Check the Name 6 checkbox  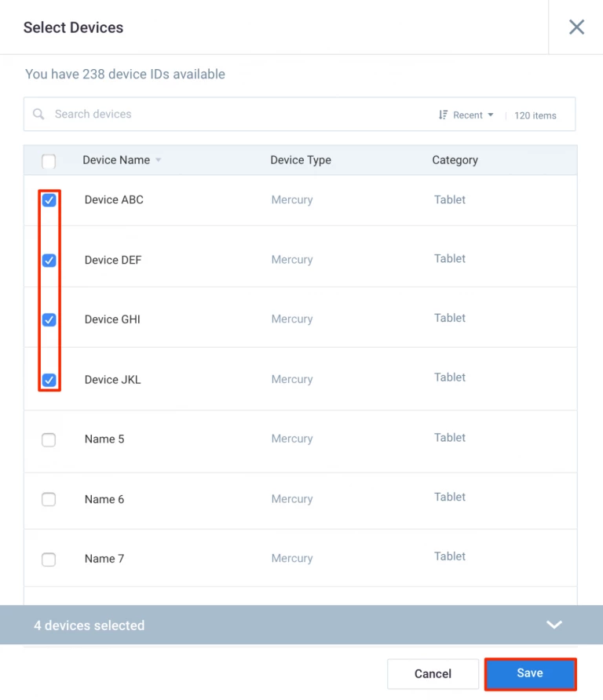(49, 499)
